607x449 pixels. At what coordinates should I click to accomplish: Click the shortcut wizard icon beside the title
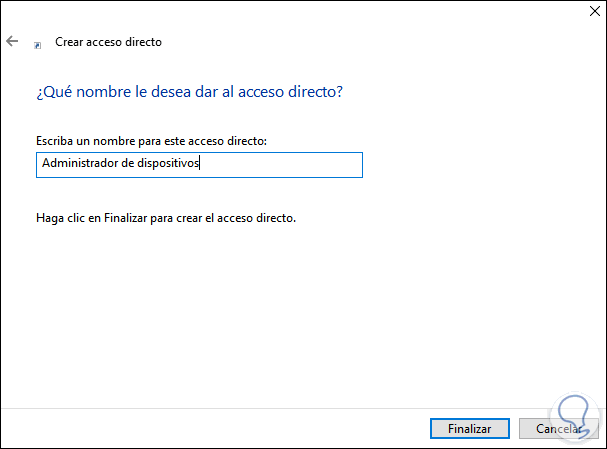pos(38,44)
